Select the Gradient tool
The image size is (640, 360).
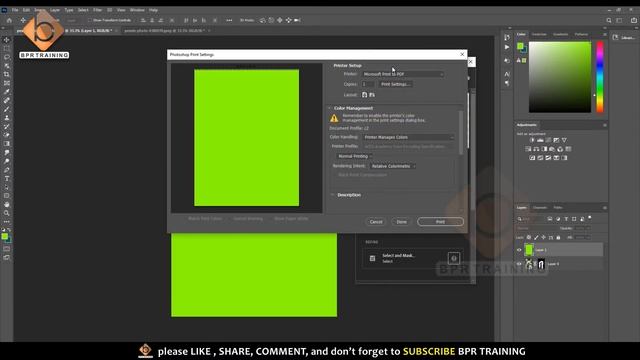pyautogui.click(x=7, y=144)
